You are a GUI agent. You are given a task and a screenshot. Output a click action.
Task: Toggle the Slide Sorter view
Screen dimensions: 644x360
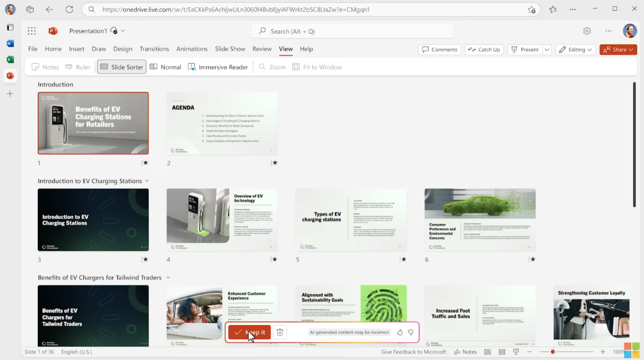(x=122, y=67)
